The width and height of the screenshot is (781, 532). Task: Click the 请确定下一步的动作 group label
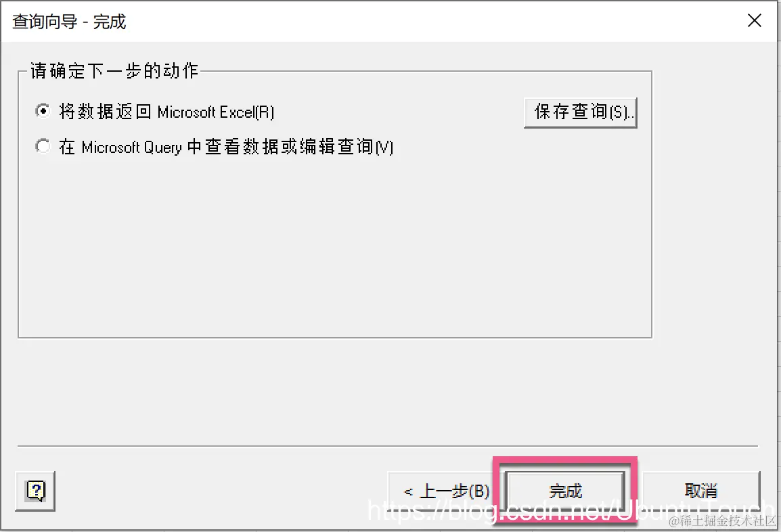tap(114, 71)
